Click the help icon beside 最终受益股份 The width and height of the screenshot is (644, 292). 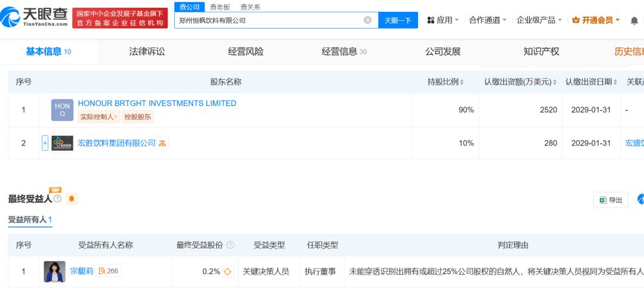230,245
